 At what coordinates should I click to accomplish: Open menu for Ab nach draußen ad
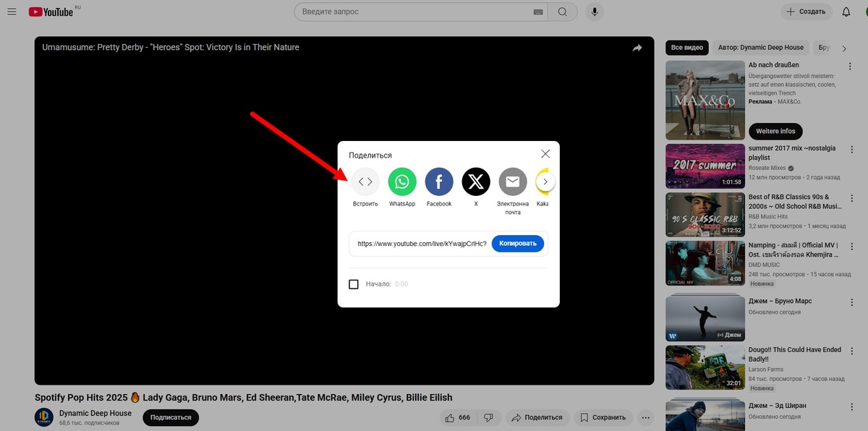851,66
